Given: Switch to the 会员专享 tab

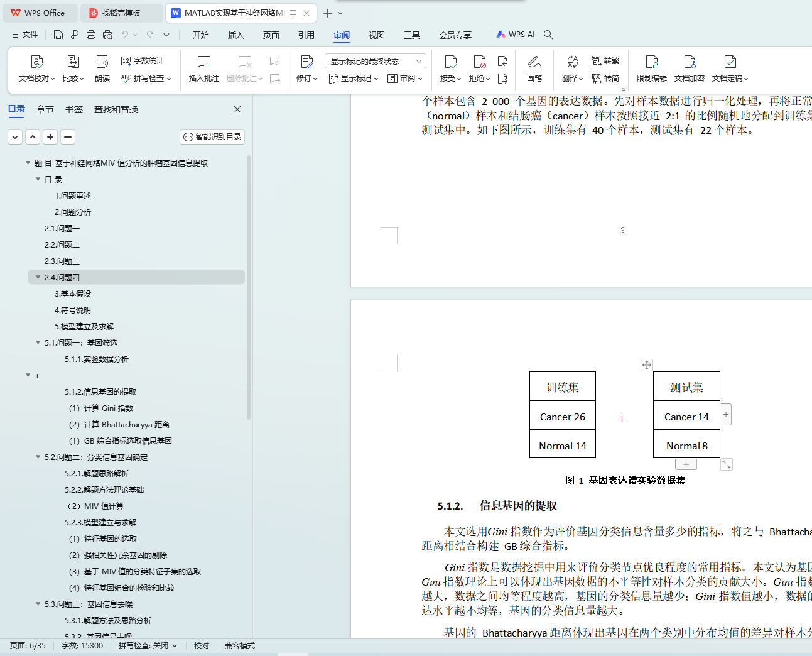Looking at the screenshot, I should click(455, 35).
